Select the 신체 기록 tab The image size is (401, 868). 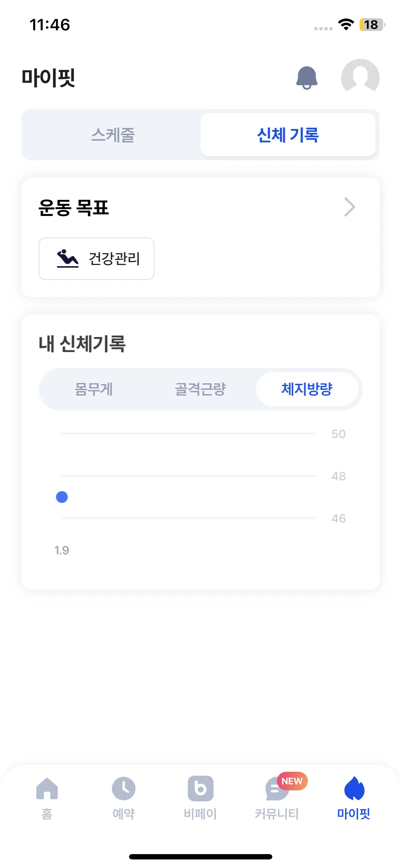pos(288,135)
